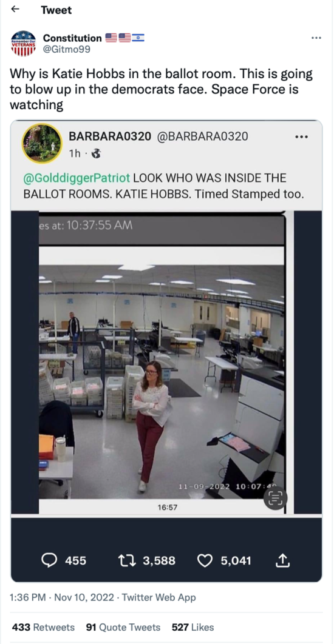Tap the text scan icon on image
The image size is (334, 644).
(274, 498)
